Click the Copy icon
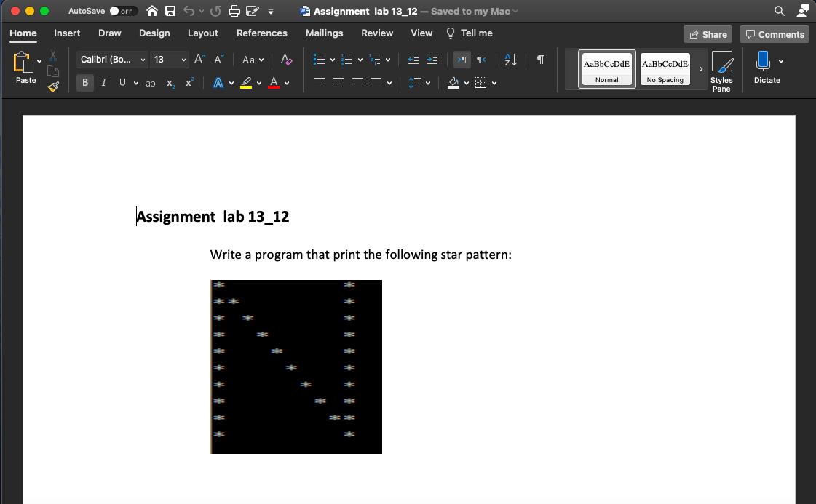This screenshot has width=816, height=504. (52, 72)
